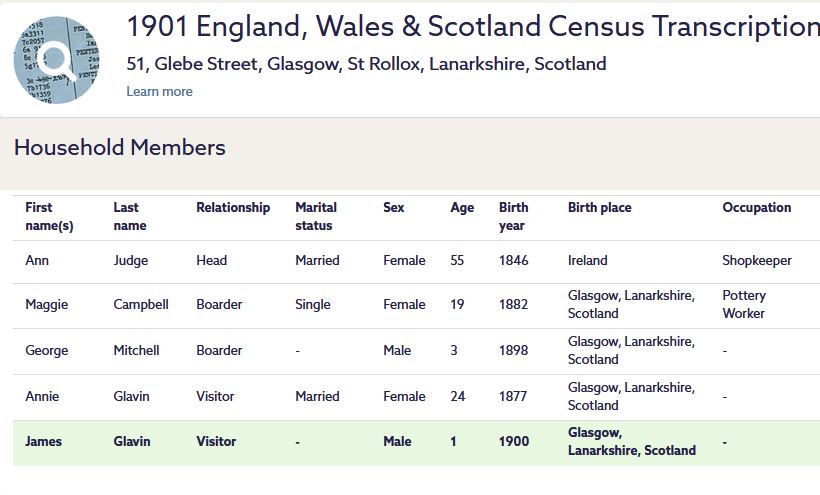Click the Birth place column header

point(600,208)
